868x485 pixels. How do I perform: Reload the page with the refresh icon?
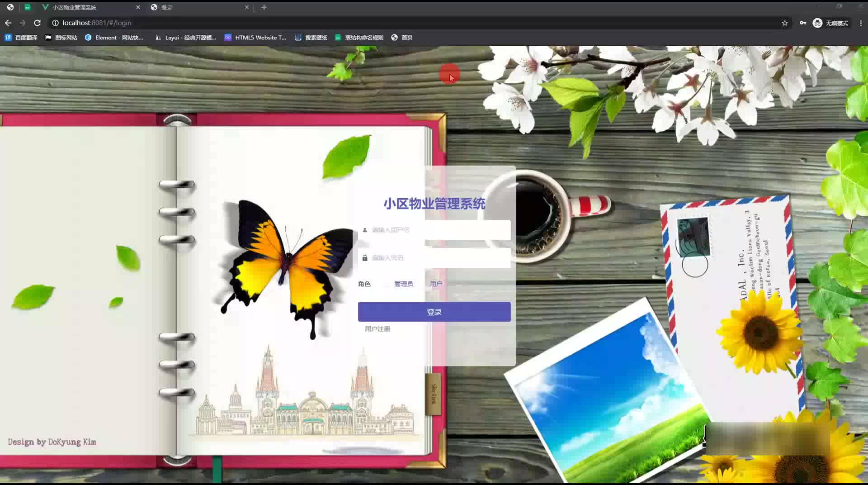38,23
